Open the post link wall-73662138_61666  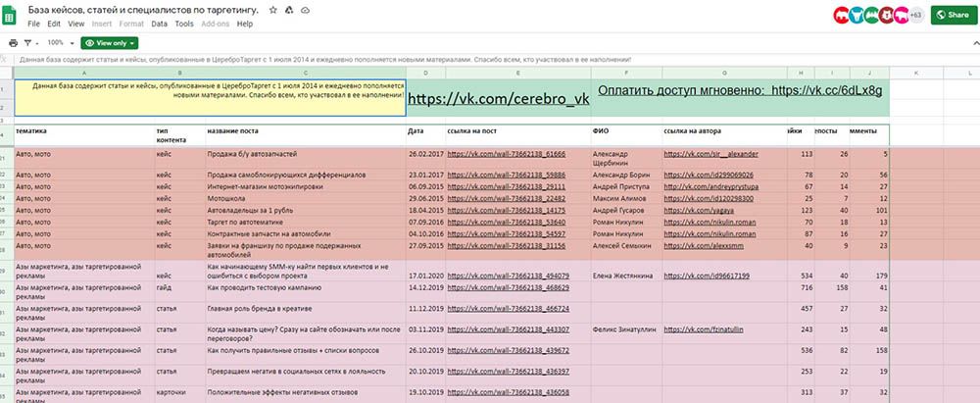pos(507,154)
